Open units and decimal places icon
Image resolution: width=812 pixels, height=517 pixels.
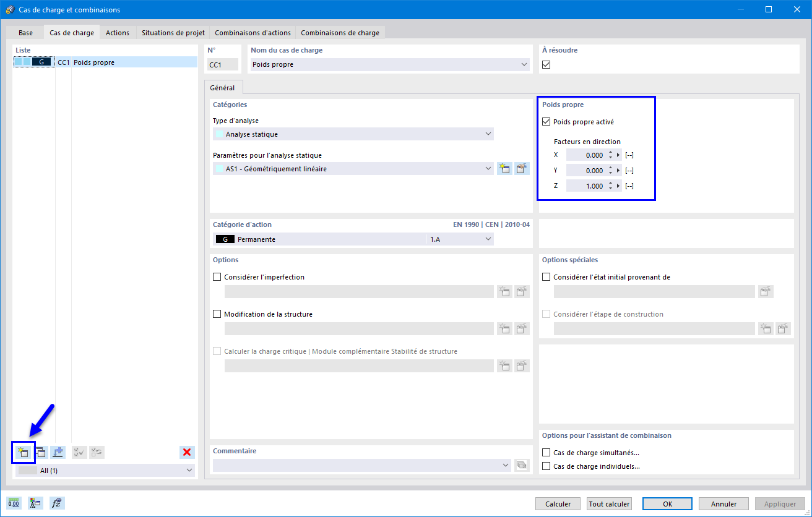14,503
